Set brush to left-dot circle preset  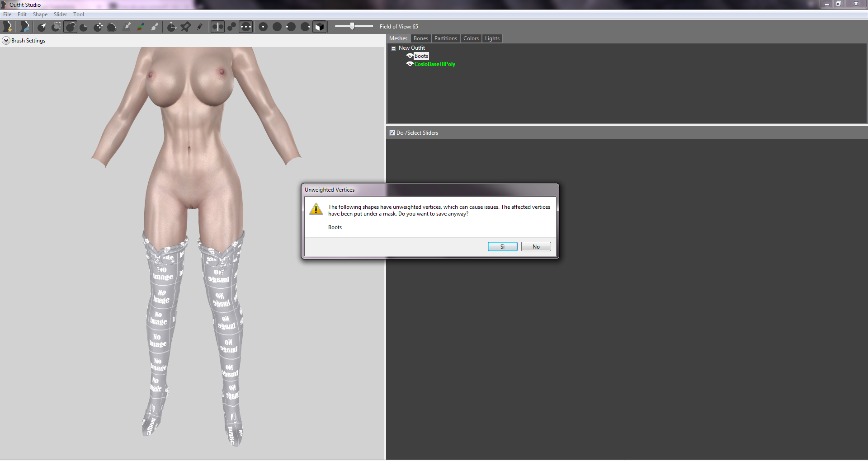291,27
